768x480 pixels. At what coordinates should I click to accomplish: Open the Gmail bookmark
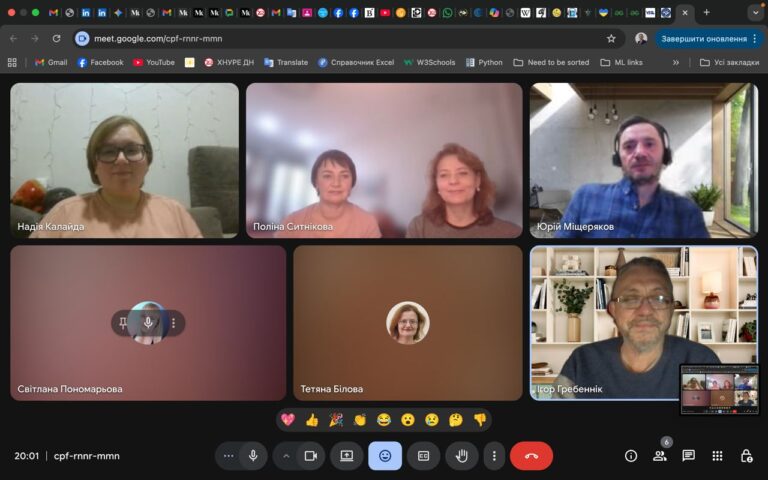click(51, 62)
